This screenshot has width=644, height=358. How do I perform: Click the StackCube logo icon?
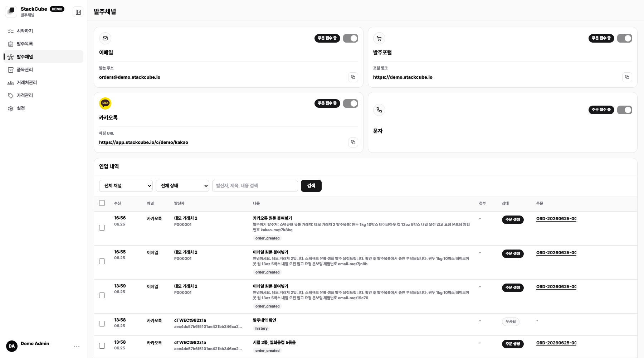pyautogui.click(x=11, y=12)
